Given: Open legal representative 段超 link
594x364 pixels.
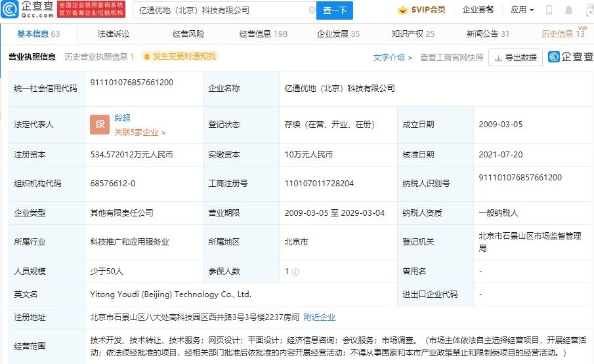Looking at the screenshot, I should (x=122, y=117).
